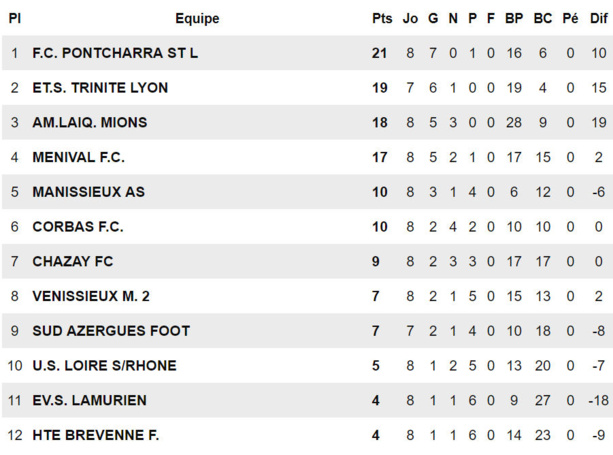Open the HTE BREVENNE F. team entry
This screenshot has height=455, width=613.
click(96, 435)
